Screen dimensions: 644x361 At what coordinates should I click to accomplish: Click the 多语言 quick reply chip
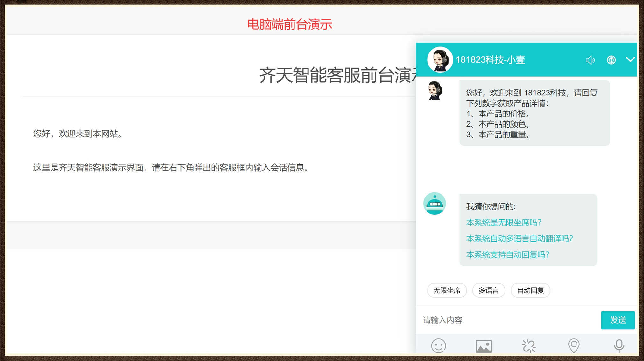click(489, 290)
